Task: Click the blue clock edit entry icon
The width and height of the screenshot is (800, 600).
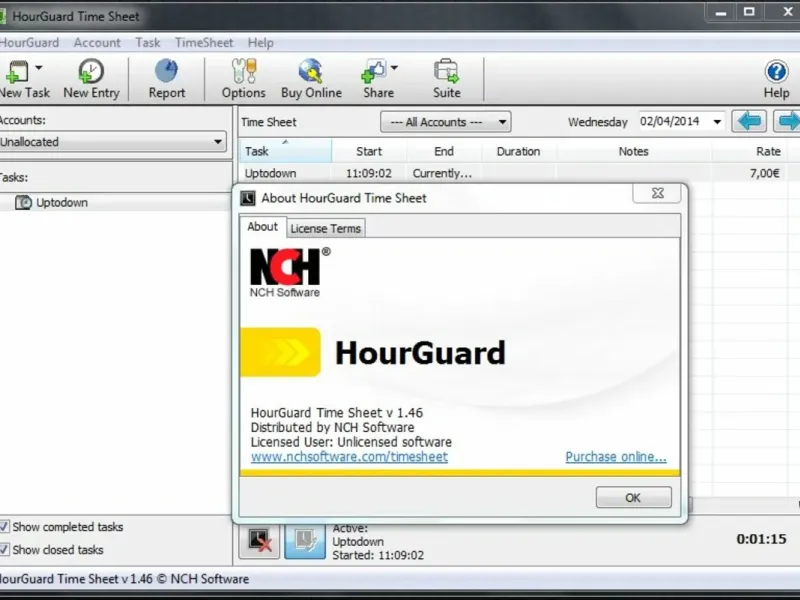Action: pos(305,541)
